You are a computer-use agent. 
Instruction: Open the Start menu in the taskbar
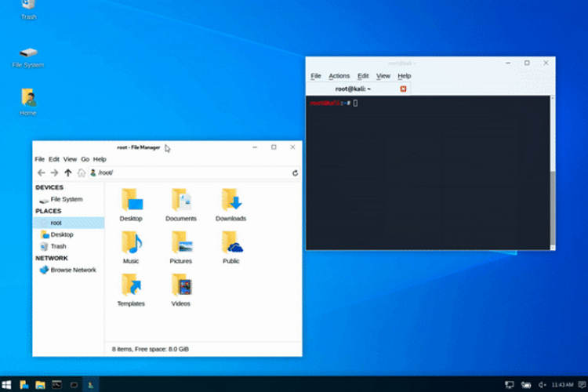[x=7, y=385]
